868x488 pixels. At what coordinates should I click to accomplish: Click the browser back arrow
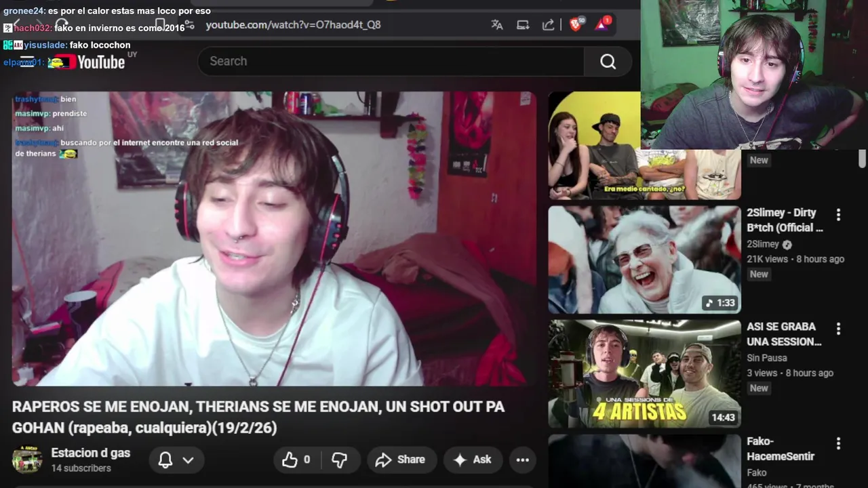point(16,24)
